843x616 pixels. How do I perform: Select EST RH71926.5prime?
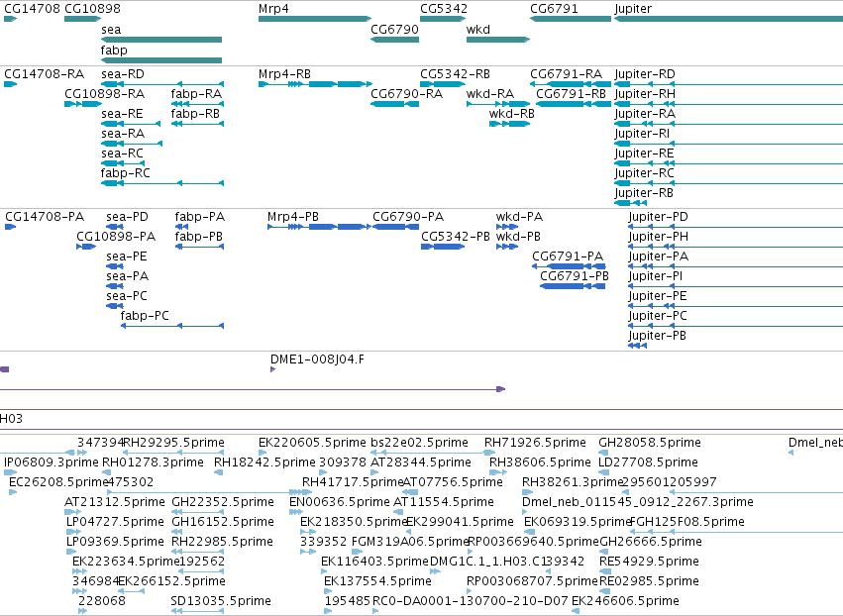pos(491,452)
